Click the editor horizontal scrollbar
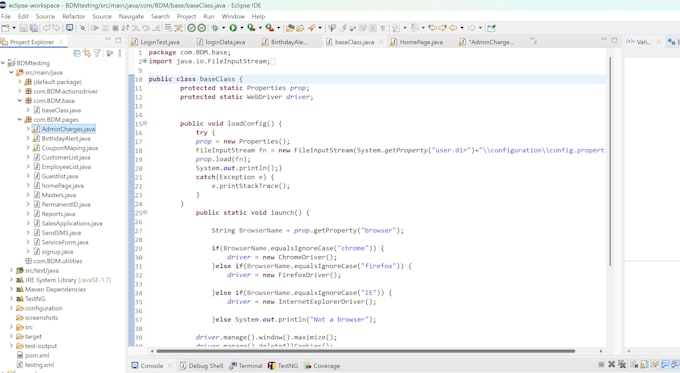Image resolution: width=680 pixels, height=373 pixels. (366, 351)
